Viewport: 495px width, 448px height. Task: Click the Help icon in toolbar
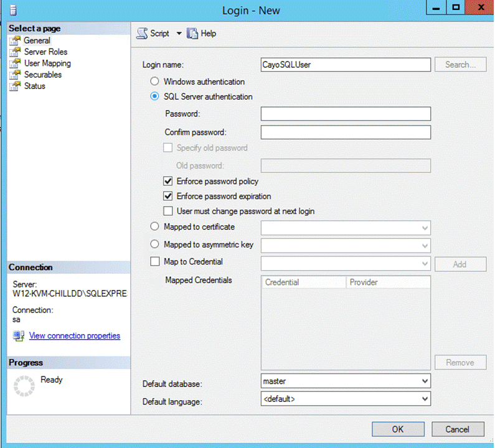pyautogui.click(x=192, y=33)
